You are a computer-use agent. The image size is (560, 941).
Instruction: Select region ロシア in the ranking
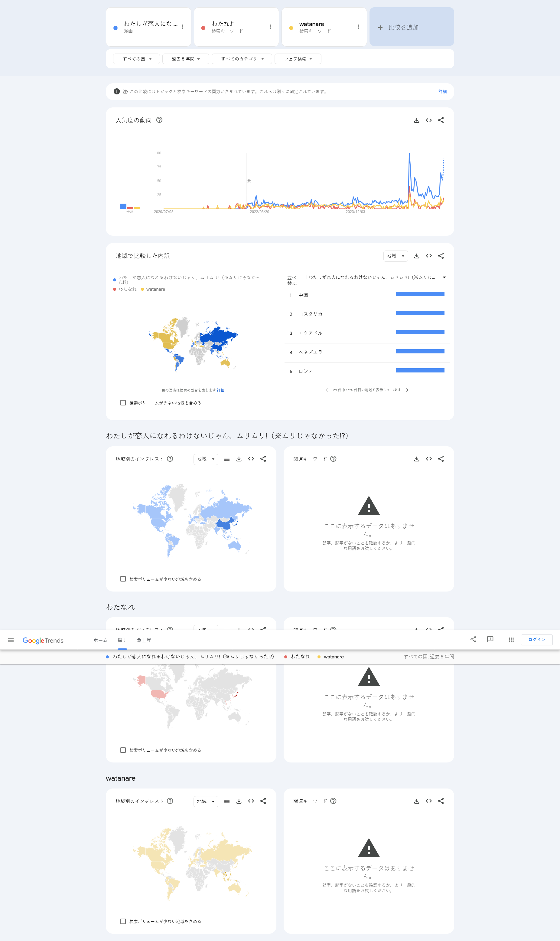tap(367, 372)
